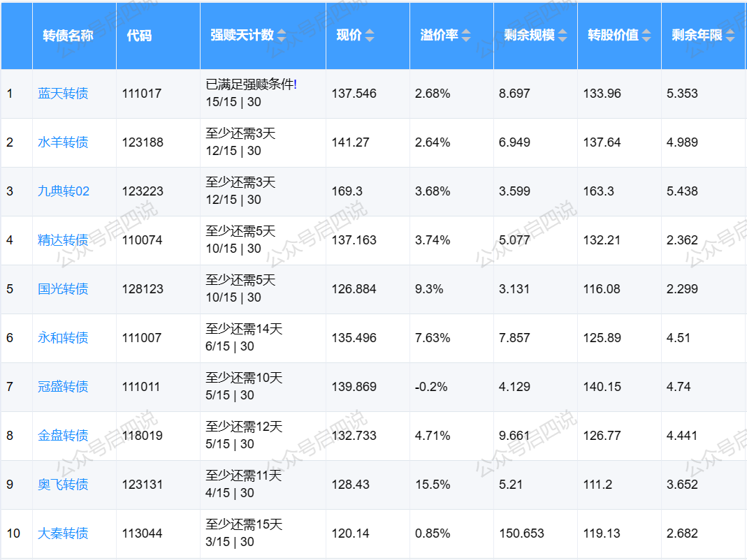Click the sort icon next to 转股价值
Screen dimensions: 747x560
pyautogui.click(x=646, y=36)
